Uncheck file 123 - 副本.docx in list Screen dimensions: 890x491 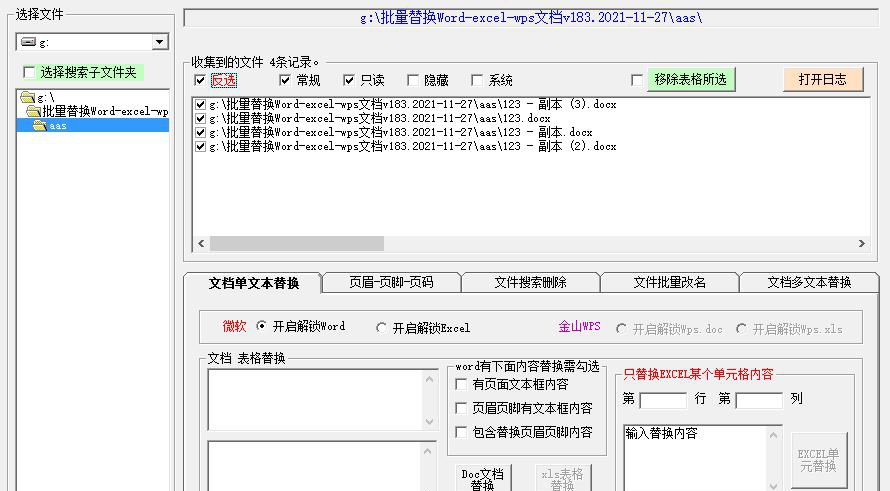(x=200, y=132)
